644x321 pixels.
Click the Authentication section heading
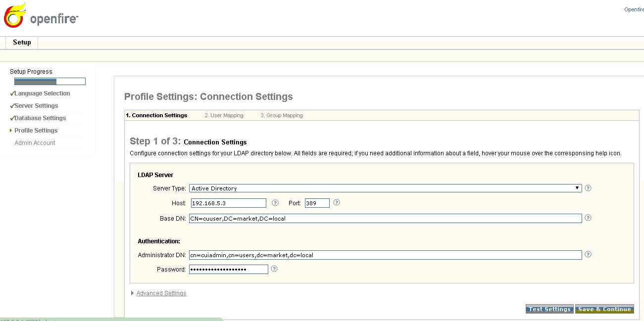click(159, 241)
